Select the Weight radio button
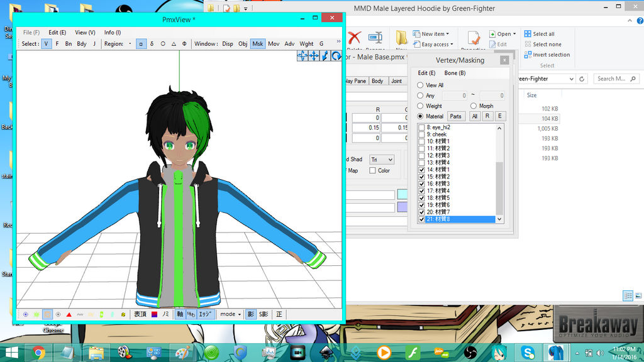The width and height of the screenshot is (644, 362). (420, 106)
